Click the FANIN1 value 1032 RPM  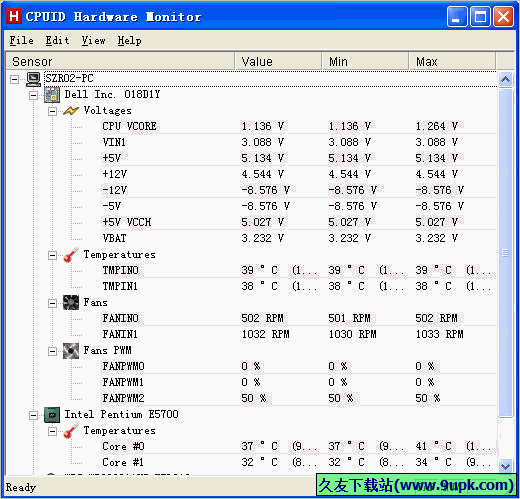[265, 335]
